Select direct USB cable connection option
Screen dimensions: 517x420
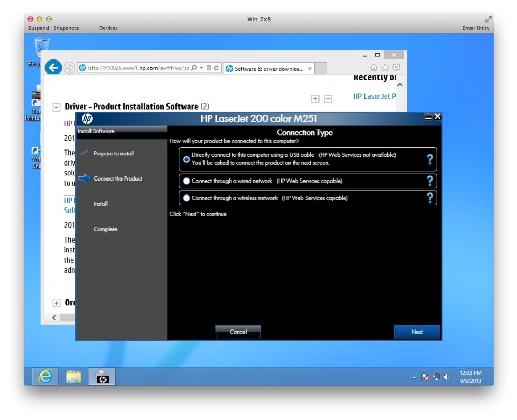186,159
